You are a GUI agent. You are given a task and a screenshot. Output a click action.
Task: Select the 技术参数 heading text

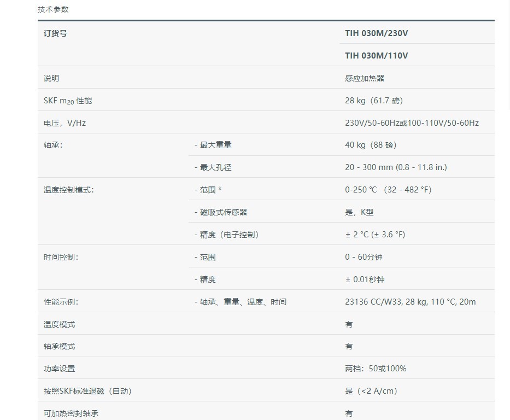[x=53, y=9]
